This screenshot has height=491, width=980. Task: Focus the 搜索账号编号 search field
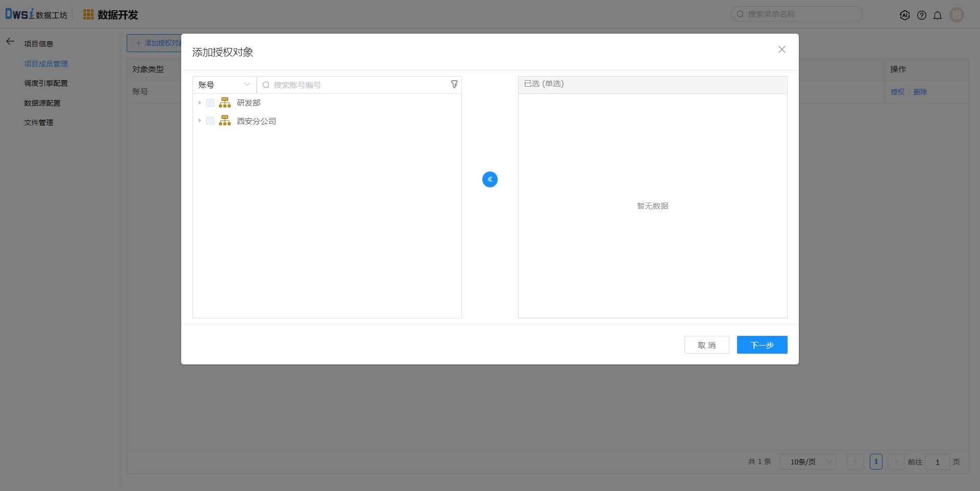(x=357, y=85)
